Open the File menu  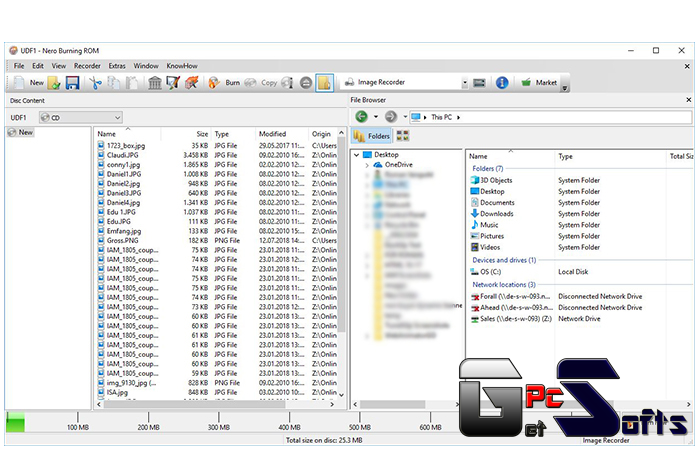(19, 66)
